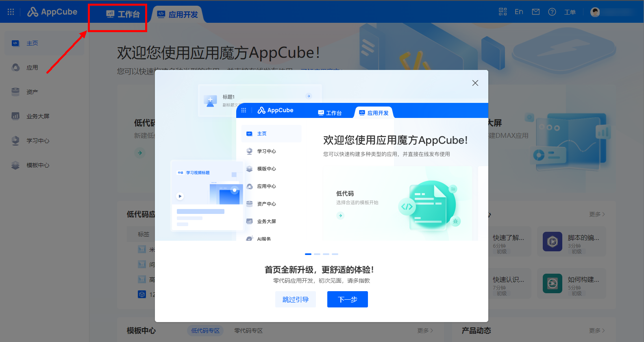Open the 工单 link in header
This screenshot has height=342, width=644.
click(570, 12)
